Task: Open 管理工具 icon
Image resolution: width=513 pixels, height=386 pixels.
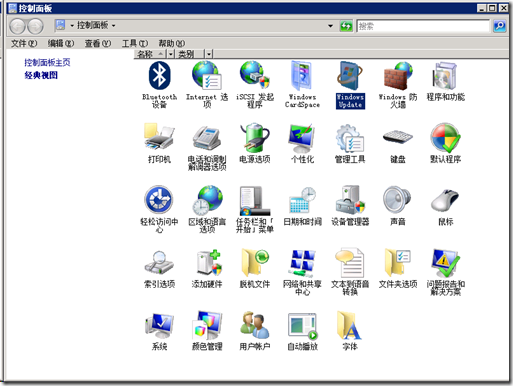Action: coord(350,144)
